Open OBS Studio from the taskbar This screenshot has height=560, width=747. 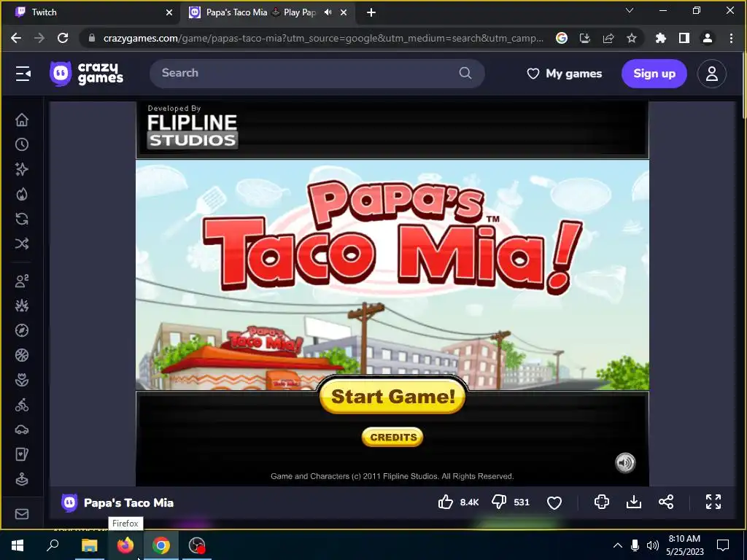point(196,545)
